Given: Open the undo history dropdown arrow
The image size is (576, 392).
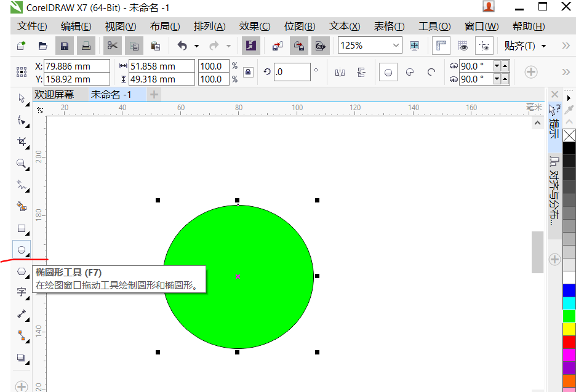Looking at the screenshot, I should click(x=197, y=46).
